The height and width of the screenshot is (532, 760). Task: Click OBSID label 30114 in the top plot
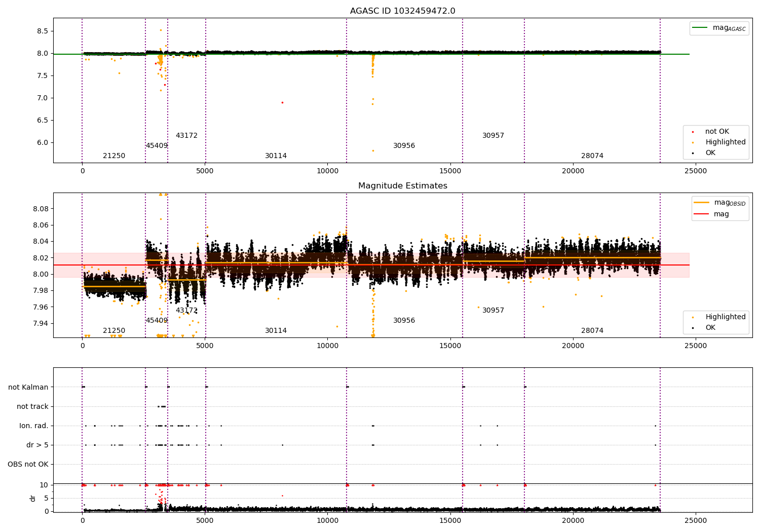click(276, 156)
